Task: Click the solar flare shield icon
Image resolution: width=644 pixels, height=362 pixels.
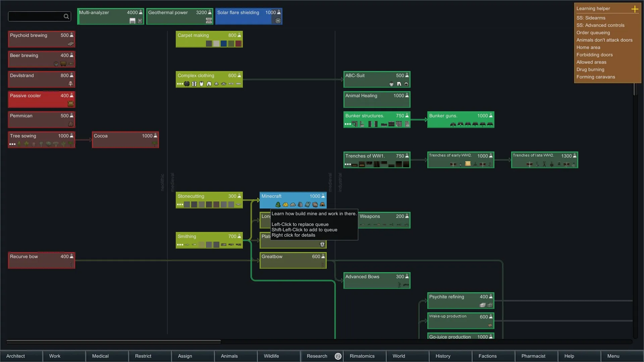Action: click(x=278, y=21)
